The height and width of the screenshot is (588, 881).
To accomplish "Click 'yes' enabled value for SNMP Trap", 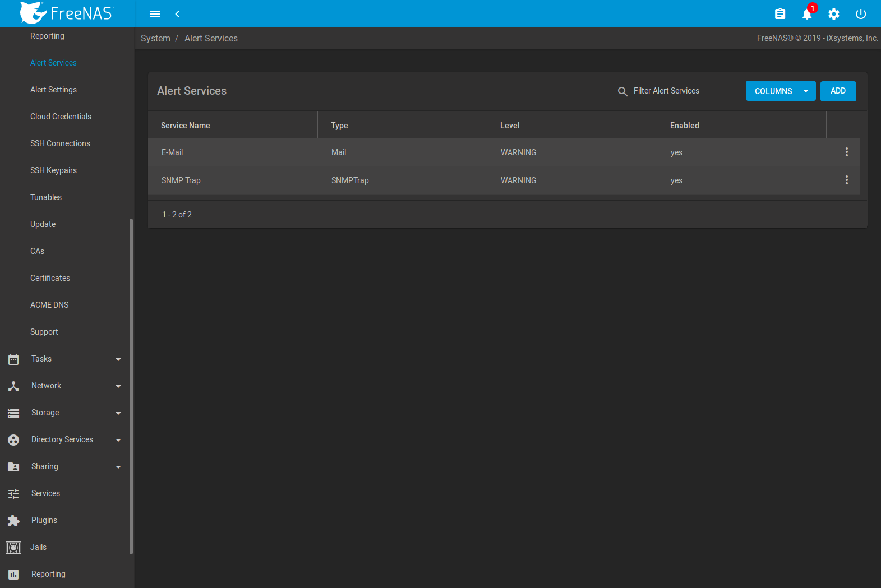I will pos(676,180).
